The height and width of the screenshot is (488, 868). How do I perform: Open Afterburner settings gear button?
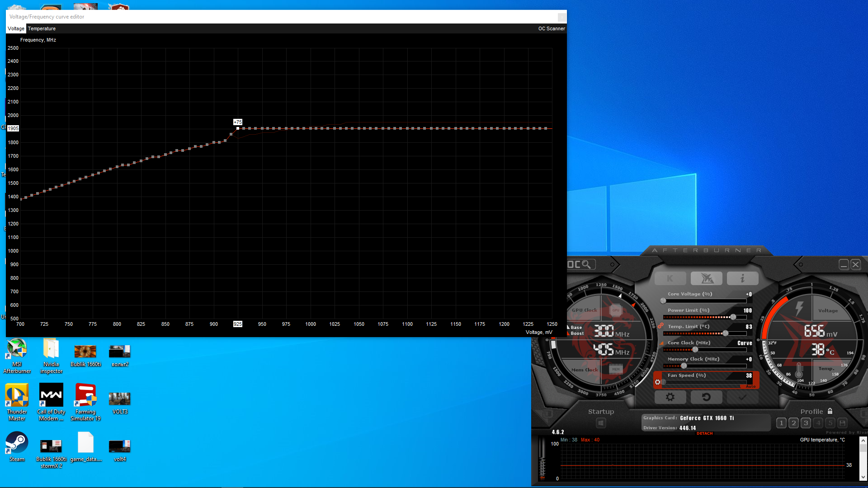click(670, 397)
